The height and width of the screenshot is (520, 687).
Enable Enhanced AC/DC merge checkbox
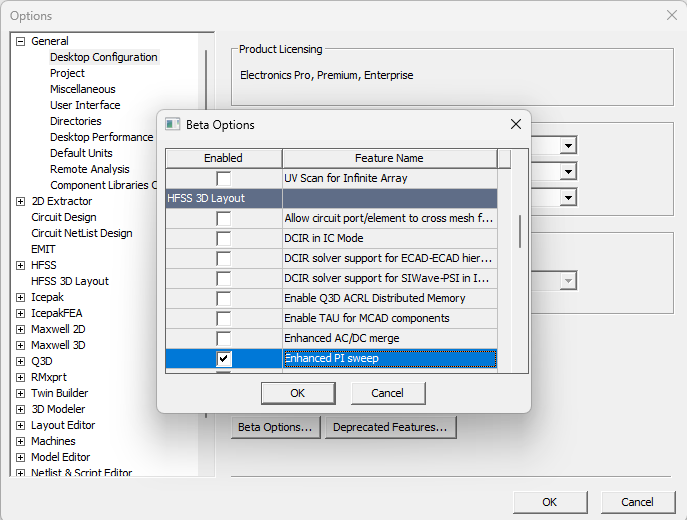pyautogui.click(x=223, y=338)
